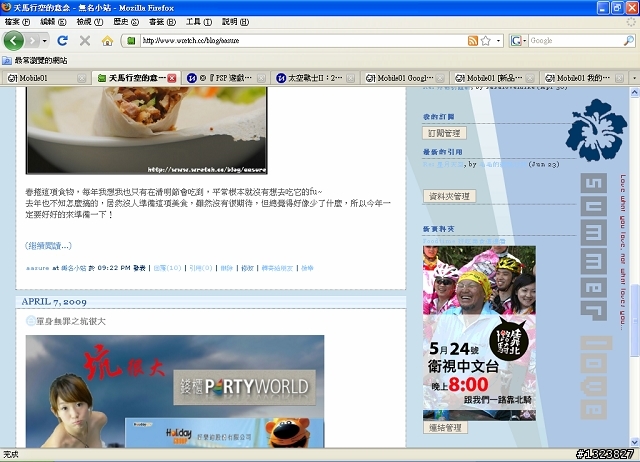The image size is (640, 462).
Task: Click the magnifier search icon
Action: [629, 40]
